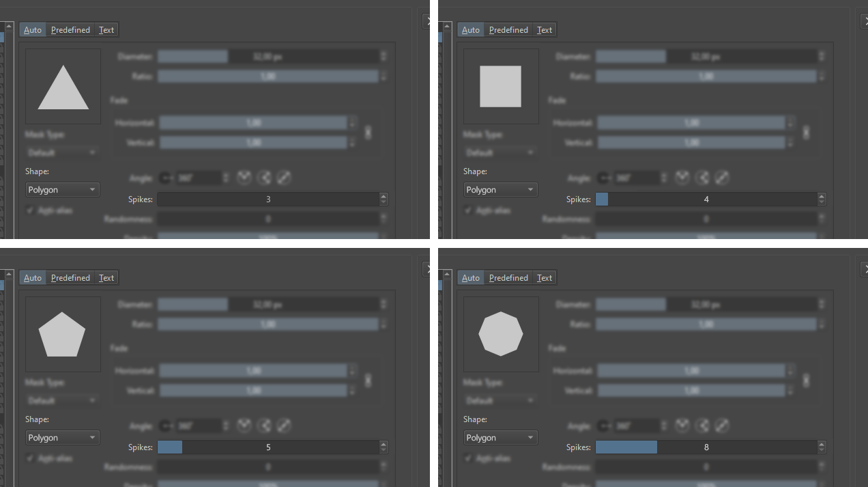Click Randomness slider in square panel
Image resolution: width=868 pixels, height=487 pixels.
(x=706, y=219)
